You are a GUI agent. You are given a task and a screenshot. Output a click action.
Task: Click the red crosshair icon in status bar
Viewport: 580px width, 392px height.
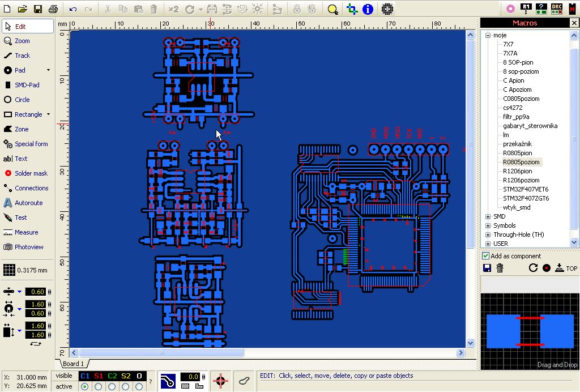coord(221,381)
